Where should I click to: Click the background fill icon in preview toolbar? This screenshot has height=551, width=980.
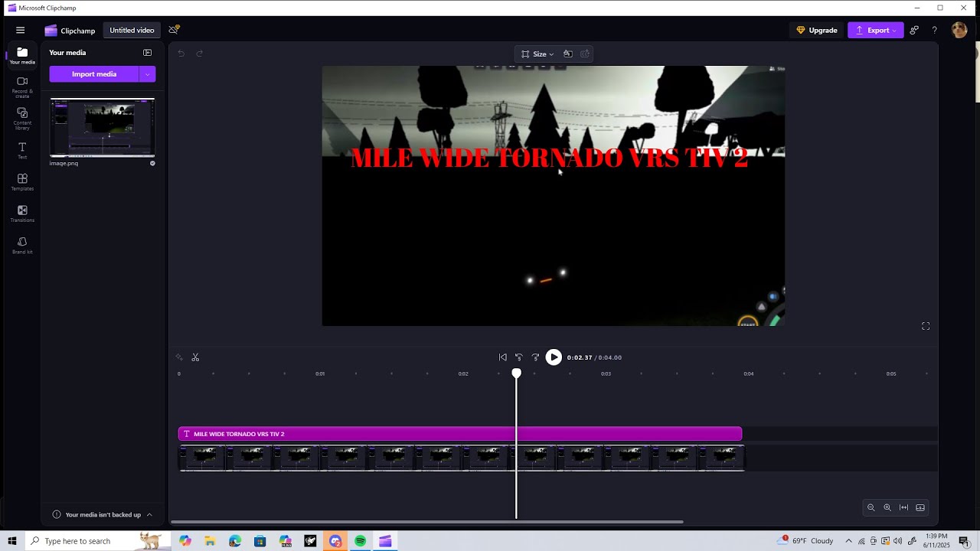[x=567, y=54]
